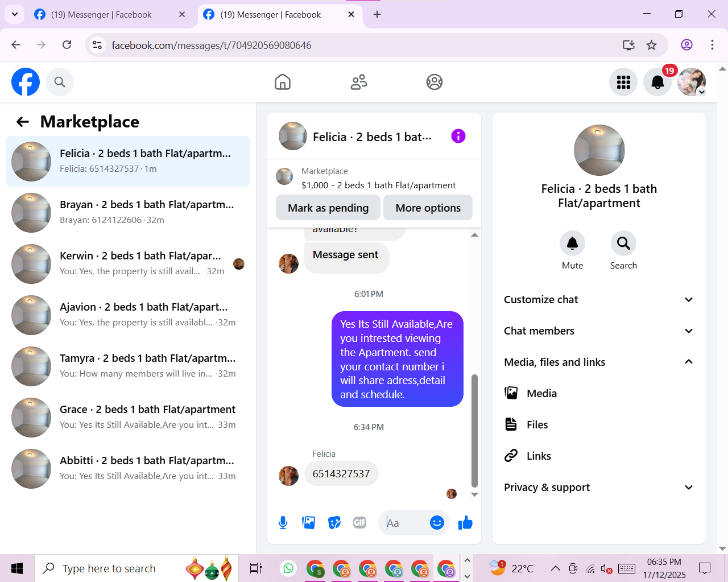Screen dimensions: 728x582
Task: Open the Windows Start button
Action: click(x=17, y=568)
